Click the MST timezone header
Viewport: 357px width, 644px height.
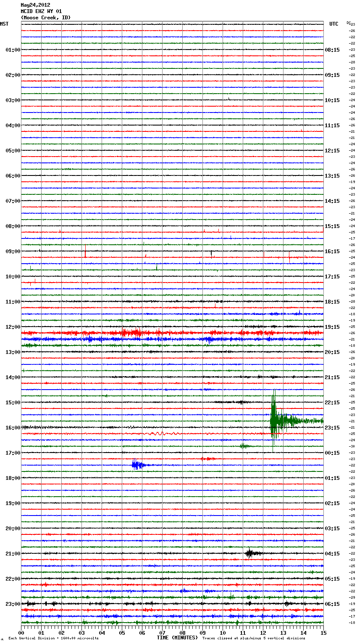pos(4,24)
